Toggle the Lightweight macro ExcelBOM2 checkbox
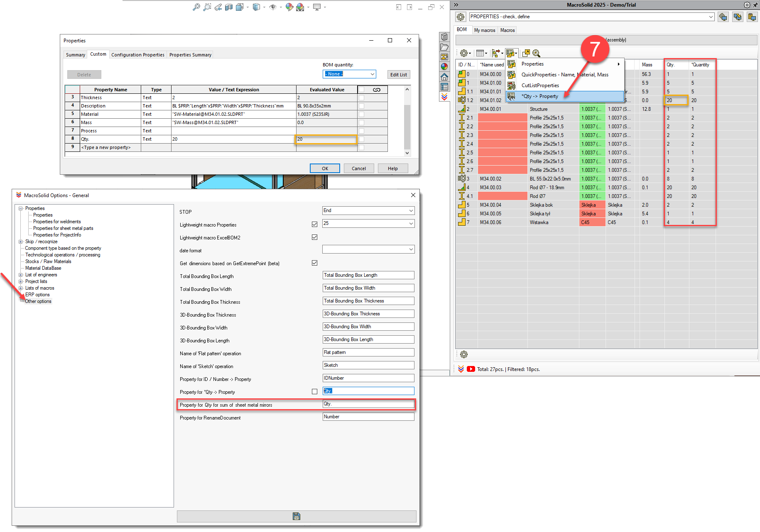The width and height of the screenshot is (760, 532). tap(314, 237)
